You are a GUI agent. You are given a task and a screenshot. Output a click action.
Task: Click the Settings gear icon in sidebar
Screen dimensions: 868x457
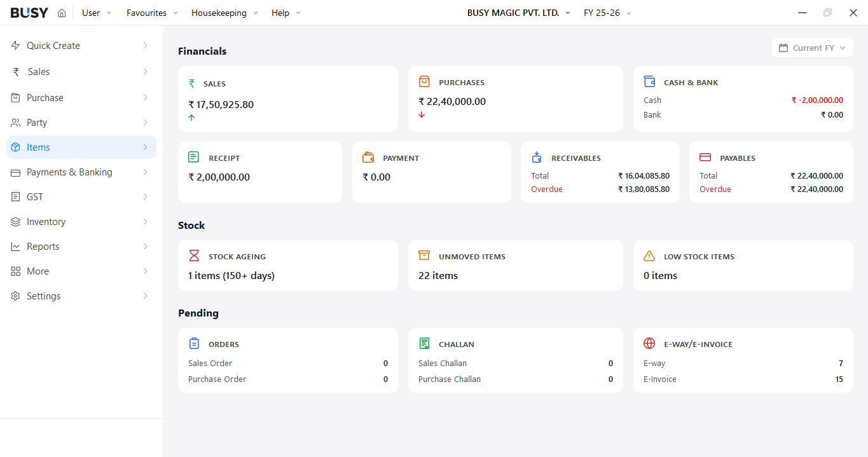pyautogui.click(x=16, y=296)
